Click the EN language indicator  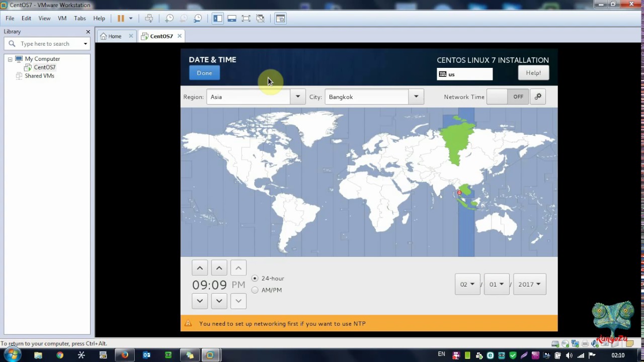(x=441, y=354)
